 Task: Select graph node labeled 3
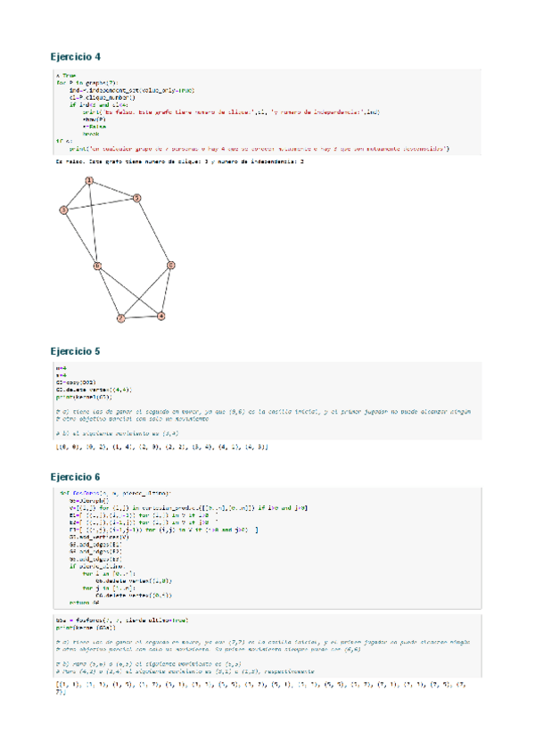[x=64, y=210]
